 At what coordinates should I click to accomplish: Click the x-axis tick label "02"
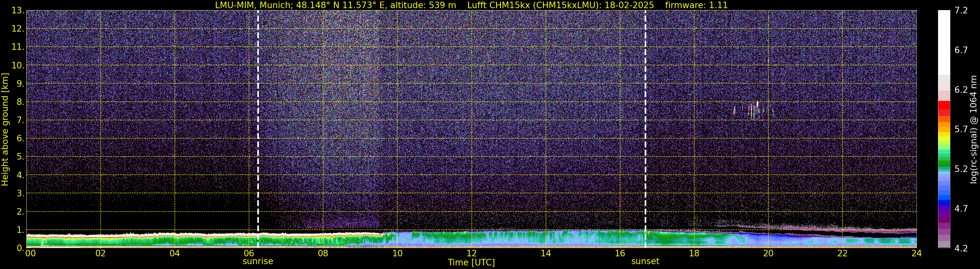(101, 253)
